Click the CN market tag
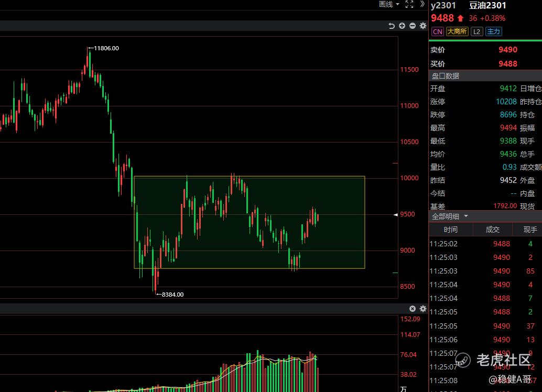542x392 pixels. [438, 32]
